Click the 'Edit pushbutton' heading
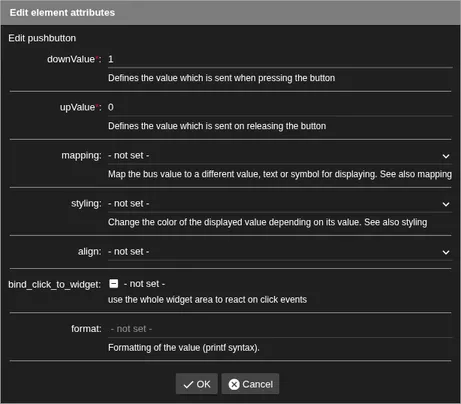Image resolution: width=461 pixels, height=404 pixels. tap(42, 38)
